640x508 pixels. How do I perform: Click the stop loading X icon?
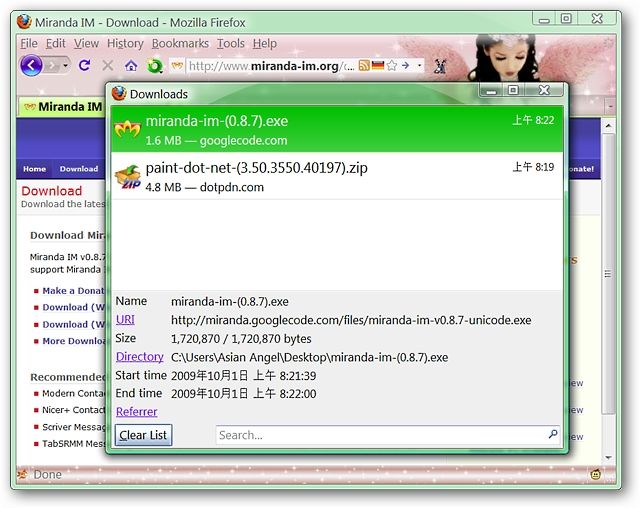click(107, 65)
